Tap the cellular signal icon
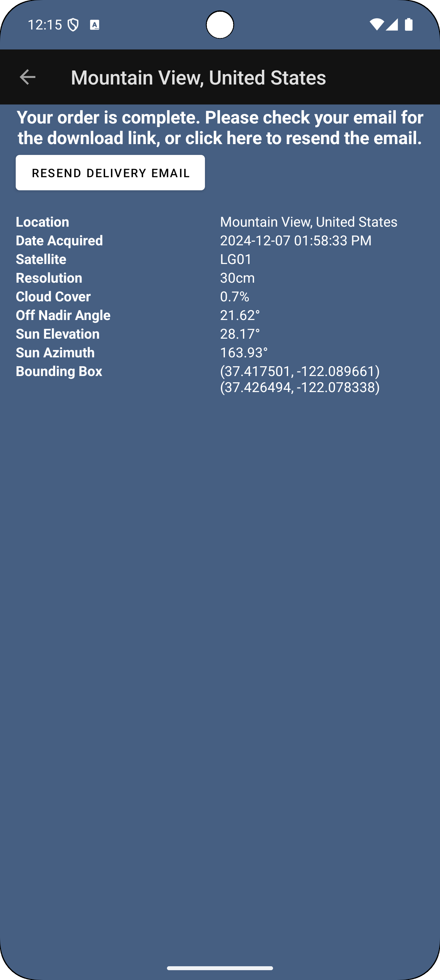440x980 pixels. (392, 24)
